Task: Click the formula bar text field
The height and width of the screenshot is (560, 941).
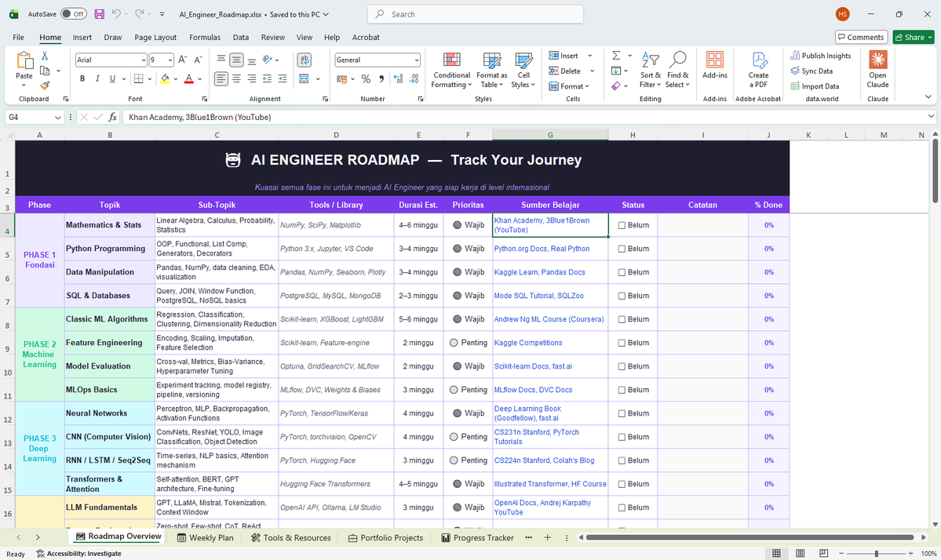Action: click(523, 117)
